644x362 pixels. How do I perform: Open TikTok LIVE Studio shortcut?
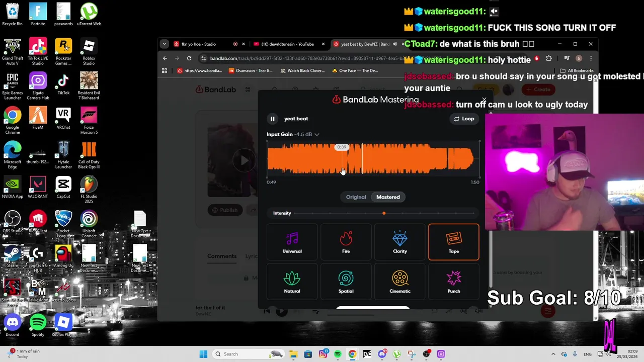[38, 52]
